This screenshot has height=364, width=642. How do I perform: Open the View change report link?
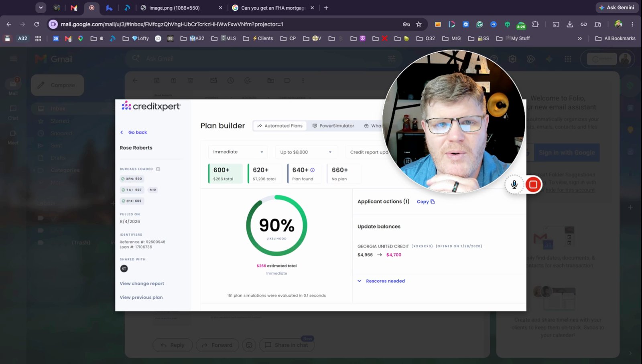coord(142,283)
